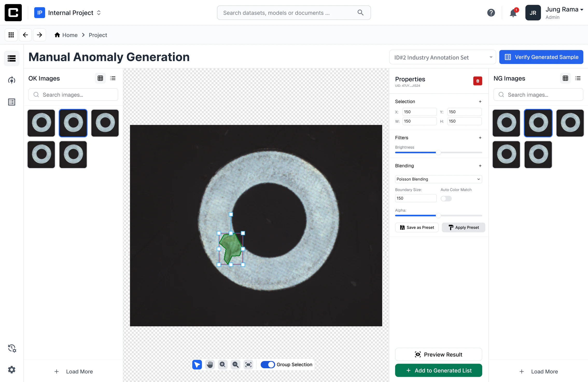Open the list document icon in sidebar
This screenshot has height=382, width=588.
pos(12,102)
